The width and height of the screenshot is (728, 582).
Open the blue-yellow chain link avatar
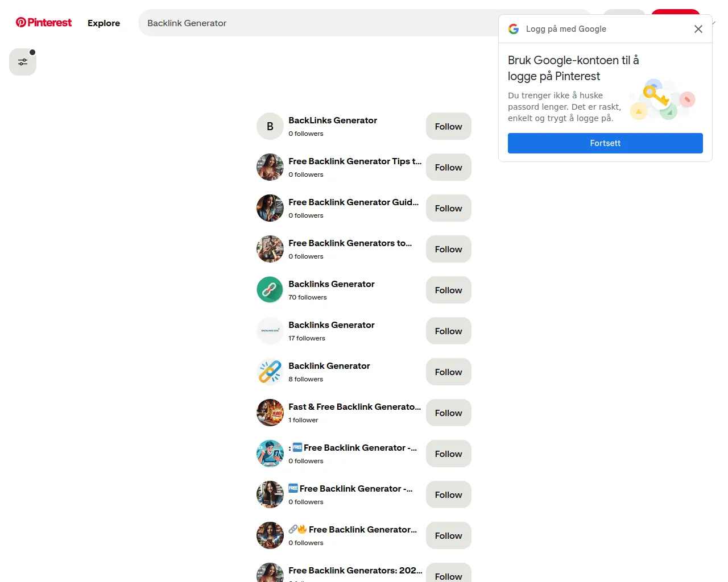(270, 372)
